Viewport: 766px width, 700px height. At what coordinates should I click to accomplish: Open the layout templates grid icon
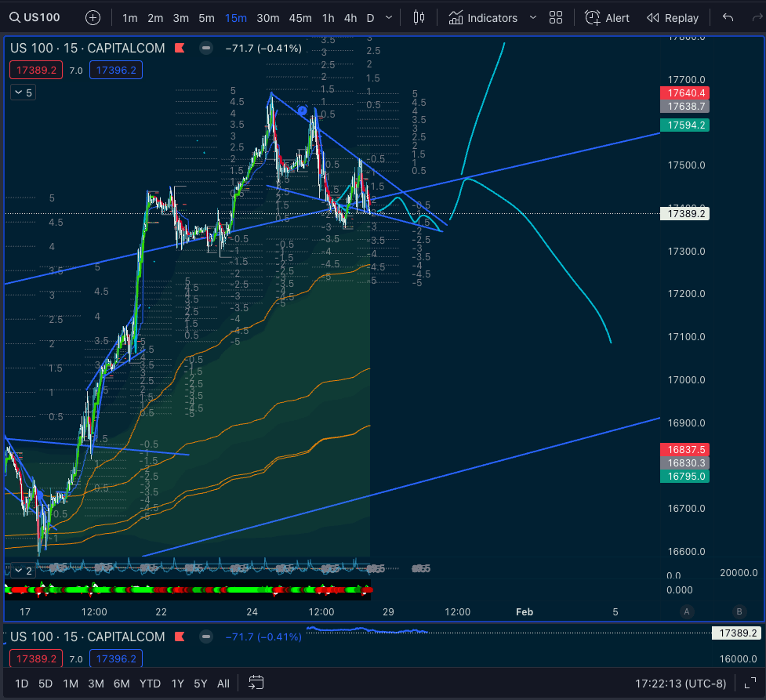(x=556, y=17)
